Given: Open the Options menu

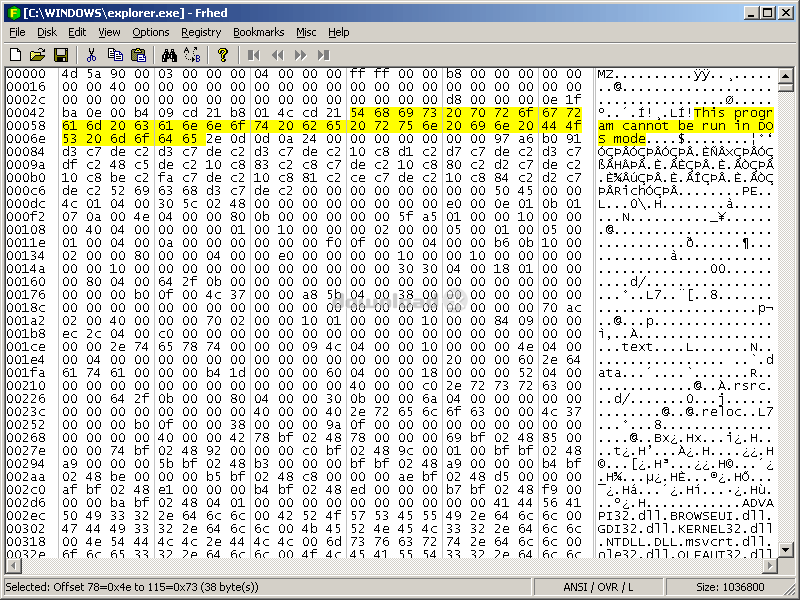Looking at the screenshot, I should coord(151,32).
